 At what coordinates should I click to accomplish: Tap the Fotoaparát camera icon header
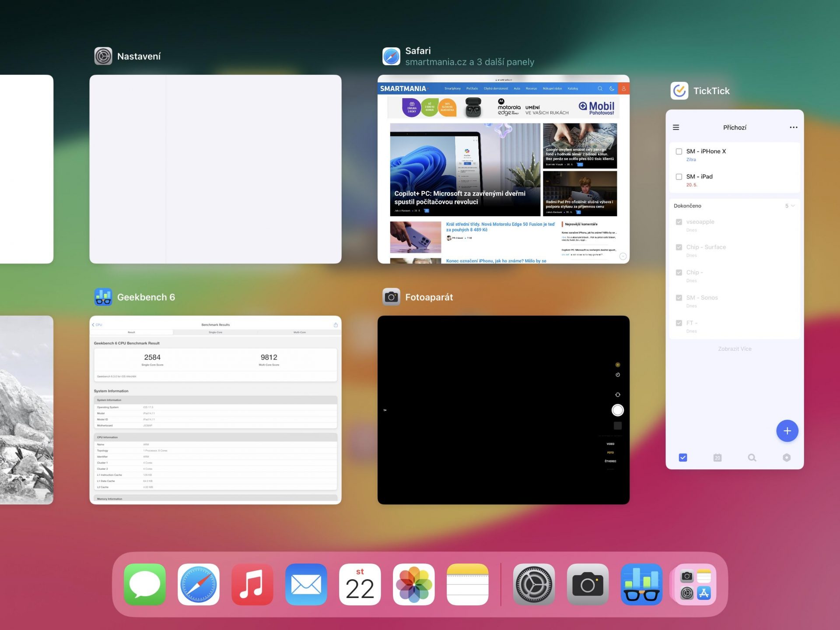pos(391,297)
